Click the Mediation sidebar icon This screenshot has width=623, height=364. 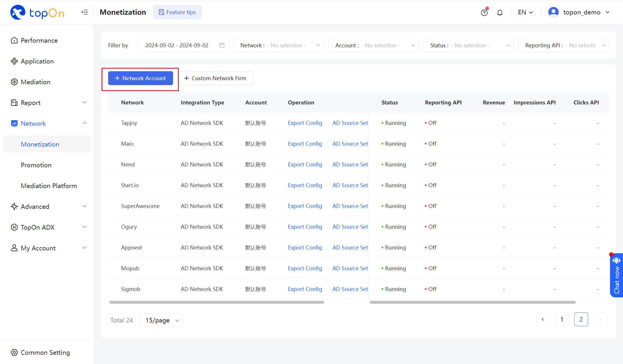point(14,82)
